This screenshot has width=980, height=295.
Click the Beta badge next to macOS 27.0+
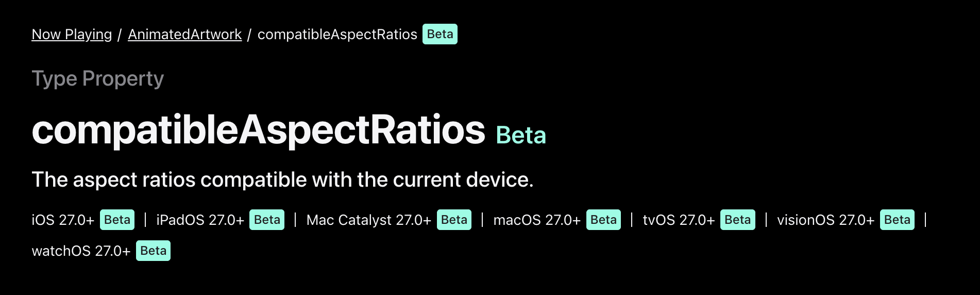coord(603,220)
